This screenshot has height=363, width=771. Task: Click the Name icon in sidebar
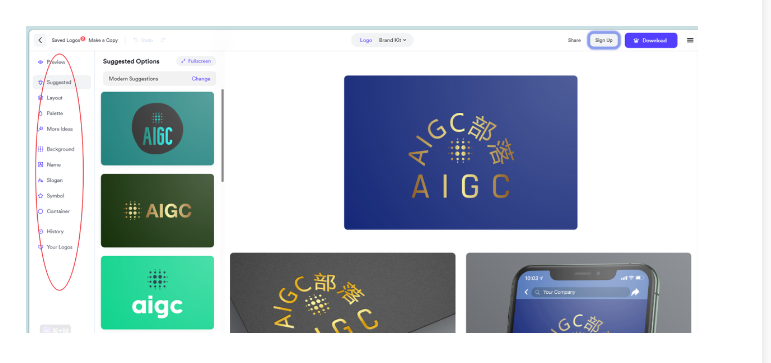point(40,165)
